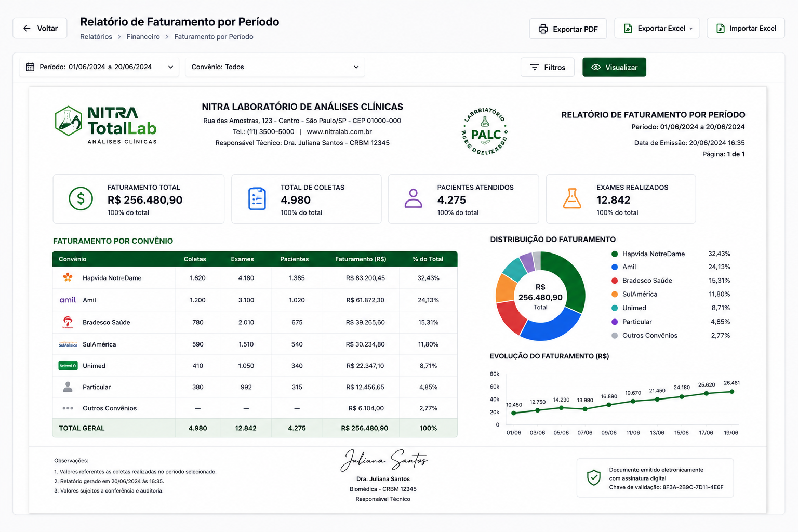Click the Filtros button
This screenshot has height=532, width=798.
point(548,68)
